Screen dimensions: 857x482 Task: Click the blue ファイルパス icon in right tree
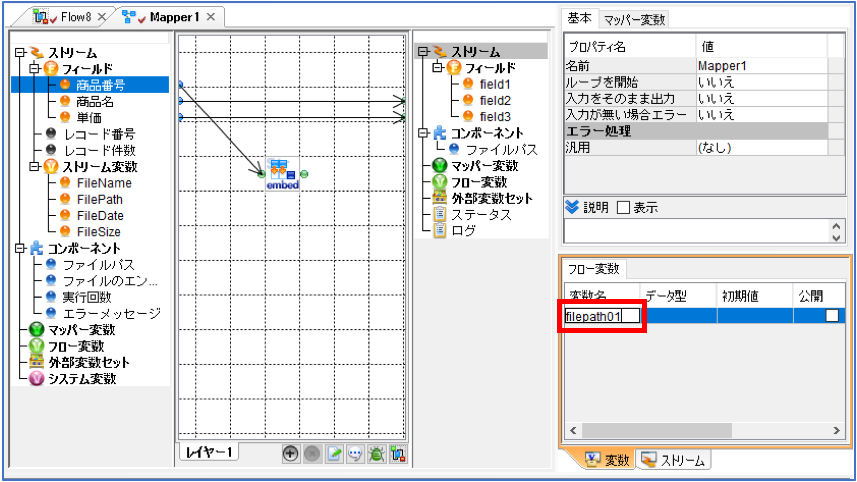pyautogui.click(x=454, y=149)
